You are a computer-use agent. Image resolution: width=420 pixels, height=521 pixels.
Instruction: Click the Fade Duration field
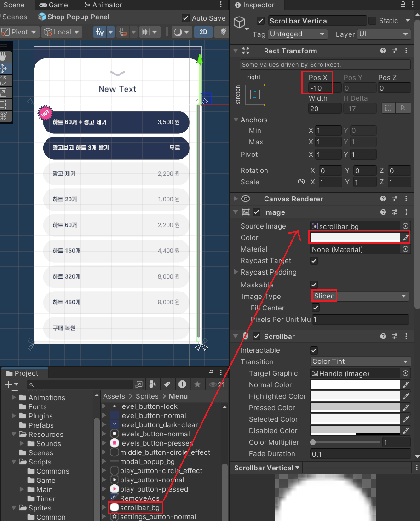pyautogui.click(x=360, y=454)
